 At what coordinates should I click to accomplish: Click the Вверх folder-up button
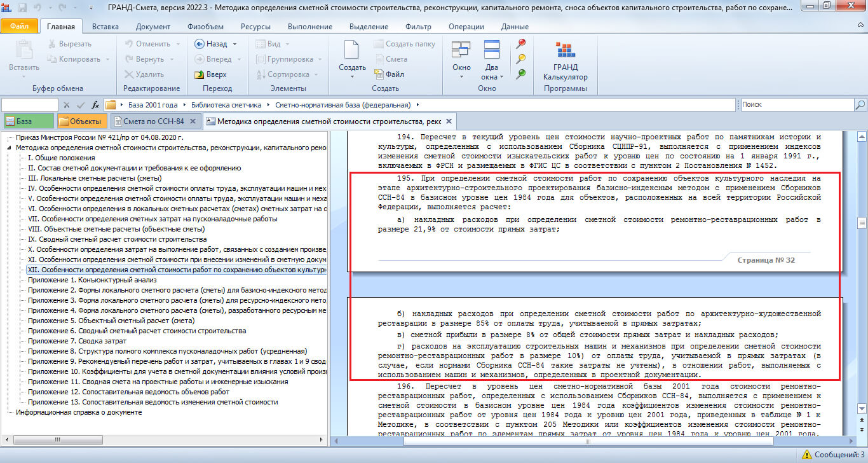coord(211,74)
